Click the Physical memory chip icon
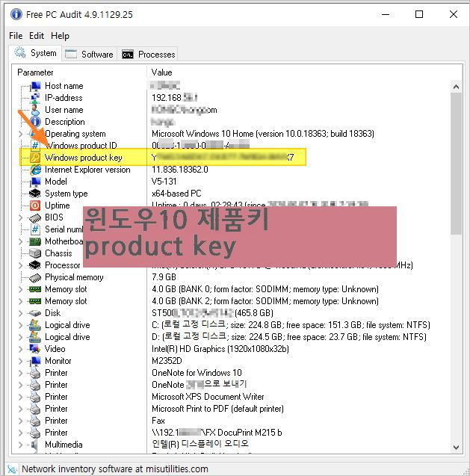This screenshot has height=476, width=470. click(34, 277)
